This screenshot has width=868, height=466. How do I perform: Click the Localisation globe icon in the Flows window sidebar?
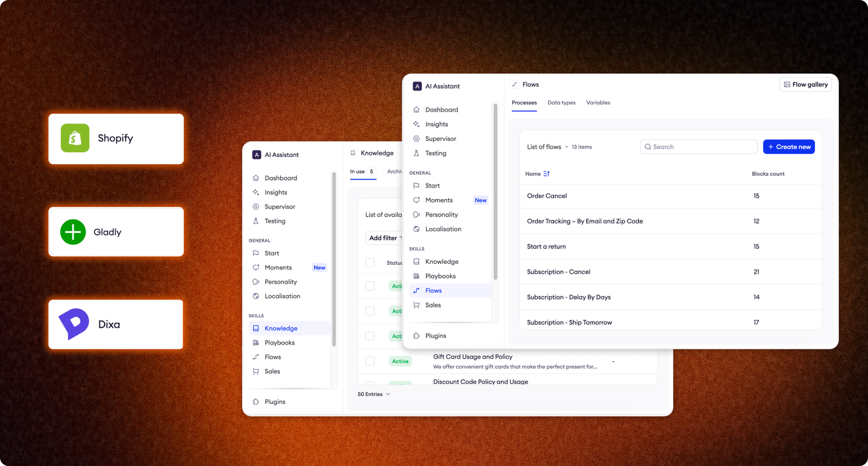click(x=417, y=229)
